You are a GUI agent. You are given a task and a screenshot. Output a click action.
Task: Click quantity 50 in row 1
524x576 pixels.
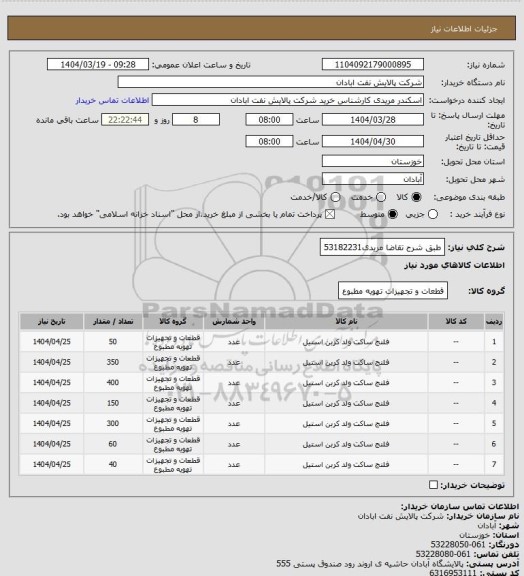113,342
